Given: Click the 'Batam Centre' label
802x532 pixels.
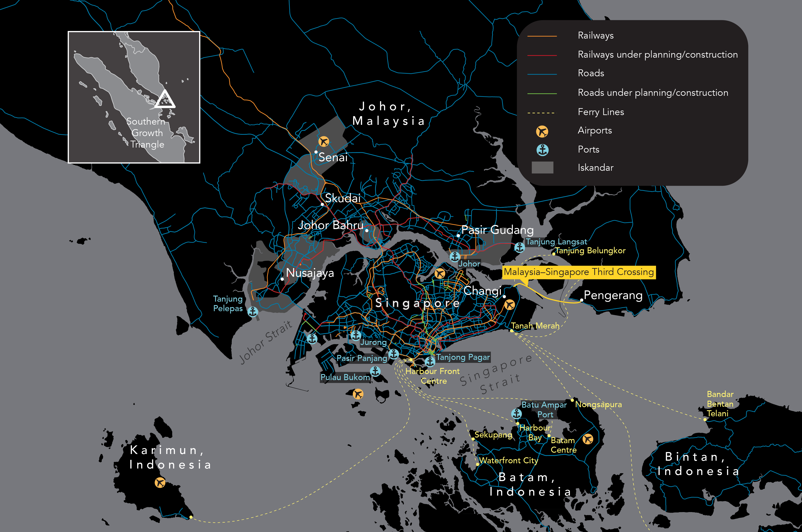Looking at the screenshot, I should [x=564, y=445].
